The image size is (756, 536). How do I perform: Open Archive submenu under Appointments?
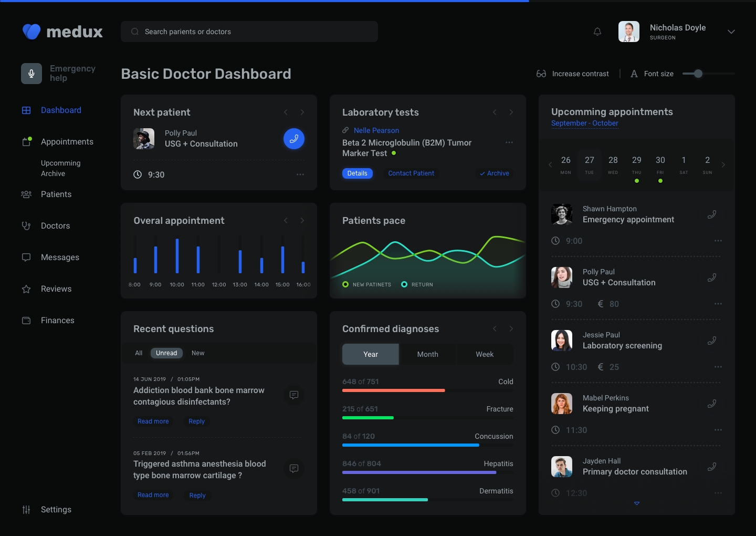53,173
